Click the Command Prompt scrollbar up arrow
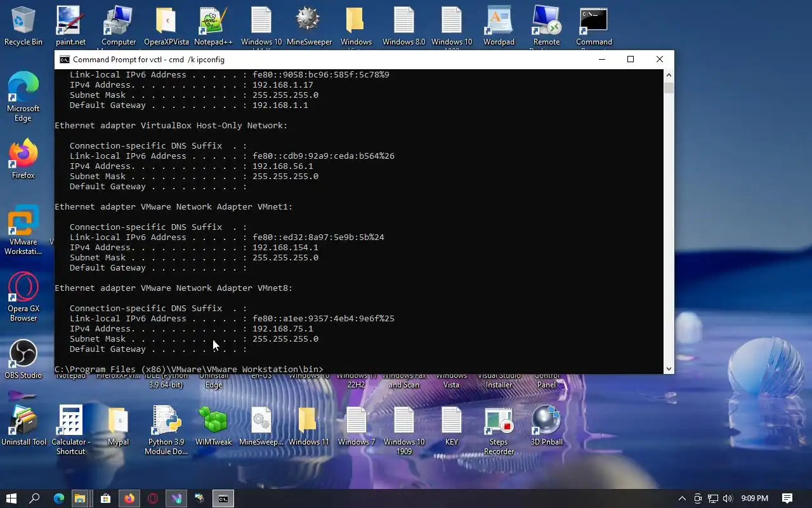 click(669, 75)
